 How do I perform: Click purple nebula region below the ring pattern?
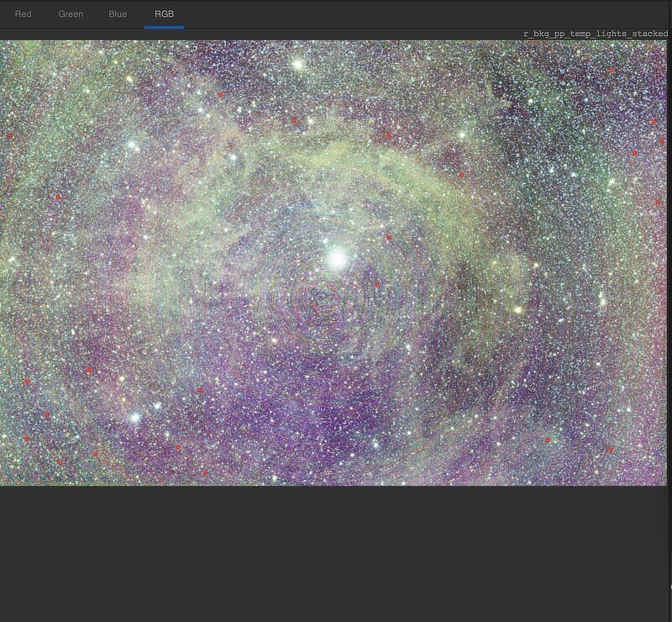pyautogui.click(x=336, y=403)
